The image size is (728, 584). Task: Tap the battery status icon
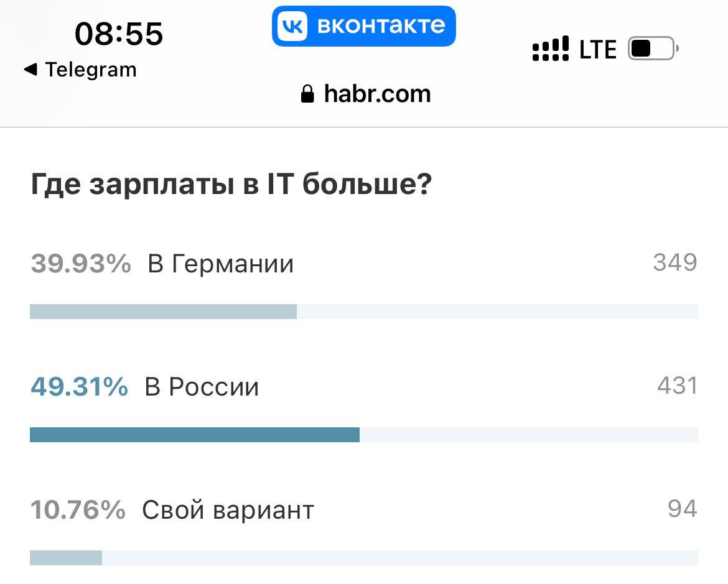[x=653, y=49]
